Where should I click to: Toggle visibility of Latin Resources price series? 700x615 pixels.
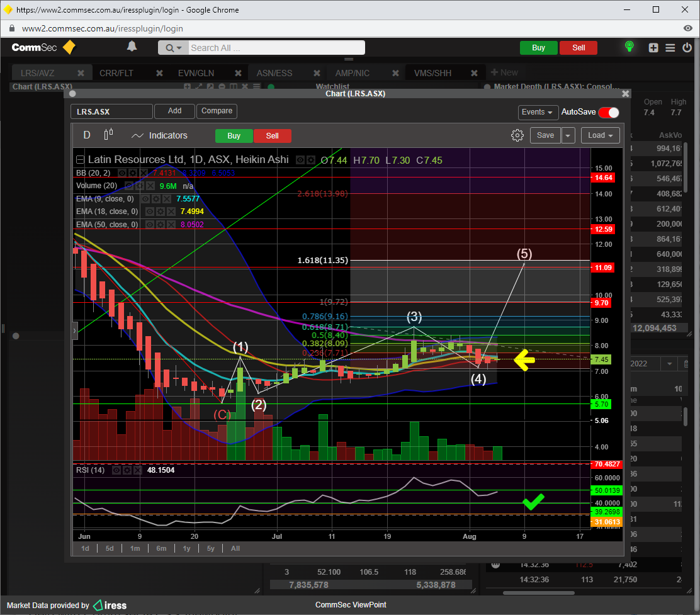(x=300, y=160)
